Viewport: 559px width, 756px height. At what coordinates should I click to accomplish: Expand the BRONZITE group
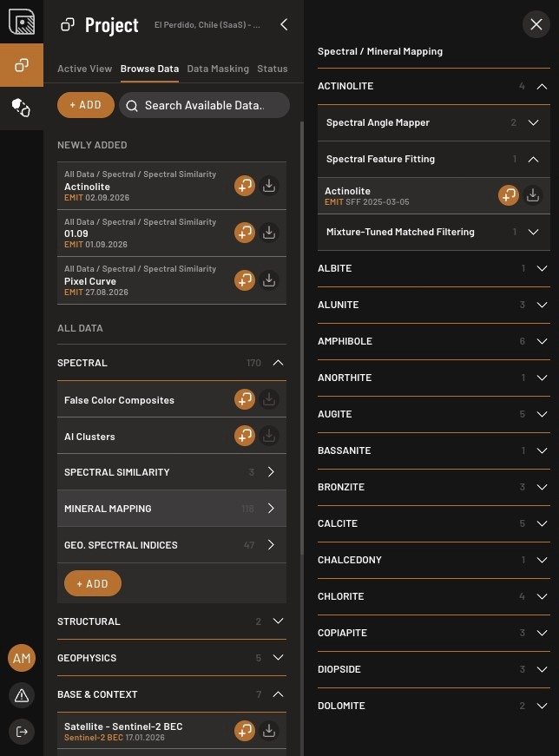[434, 487]
